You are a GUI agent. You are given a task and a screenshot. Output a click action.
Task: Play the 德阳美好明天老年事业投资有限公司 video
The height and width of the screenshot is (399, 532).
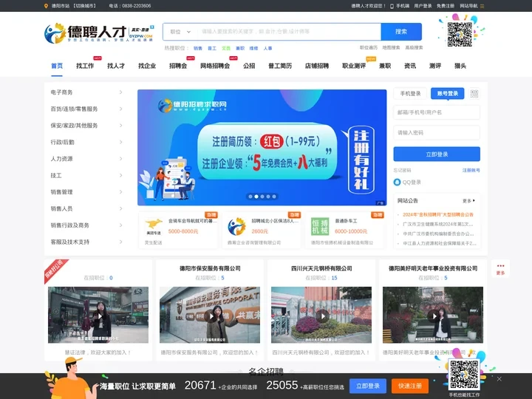point(433,316)
